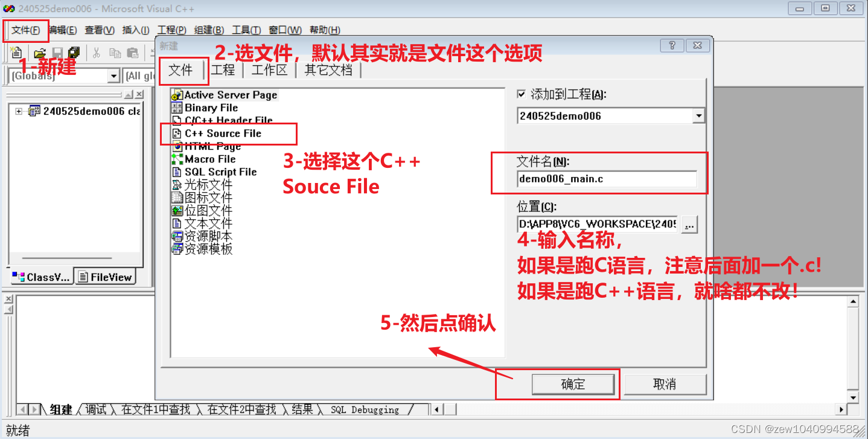This screenshot has width=868, height=439.
Task: Select 文本文件 (text file) entry
Action: [202, 223]
